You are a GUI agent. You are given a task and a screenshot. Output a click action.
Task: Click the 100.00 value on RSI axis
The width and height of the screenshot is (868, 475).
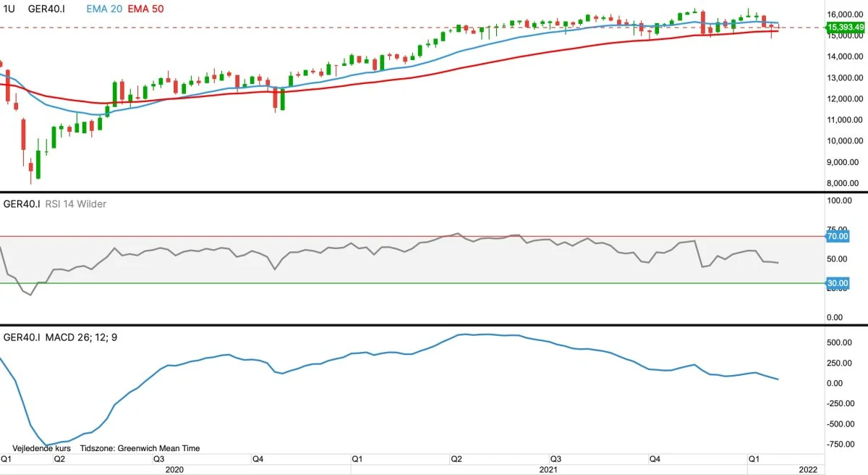click(841, 201)
